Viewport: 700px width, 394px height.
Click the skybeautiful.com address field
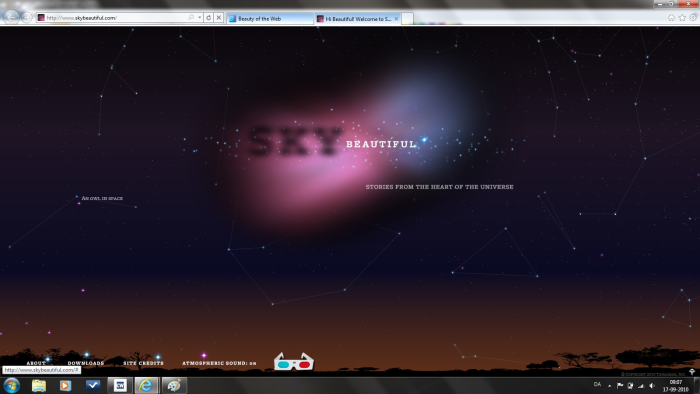(x=114, y=18)
